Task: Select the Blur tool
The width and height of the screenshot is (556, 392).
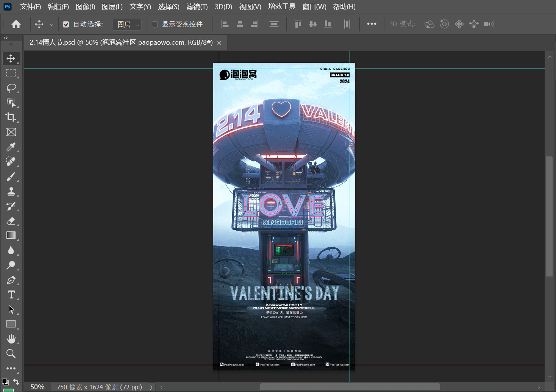Action: click(11, 250)
